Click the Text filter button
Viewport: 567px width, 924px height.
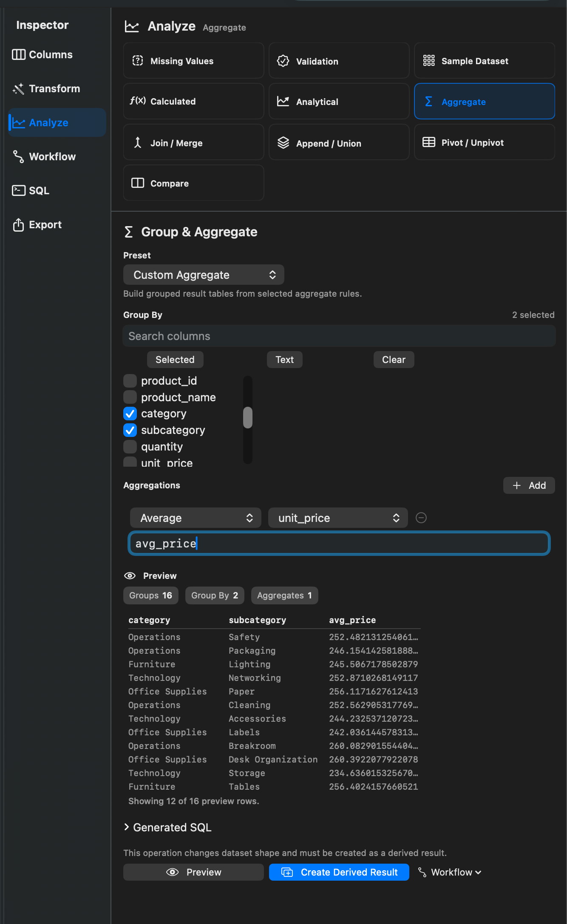285,360
